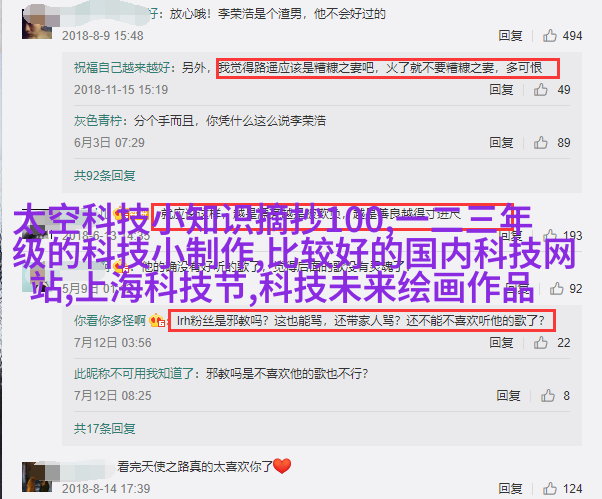Open 祝福自己越来越好 user profile
The height and width of the screenshot is (499, 602).
coord(122,68)
